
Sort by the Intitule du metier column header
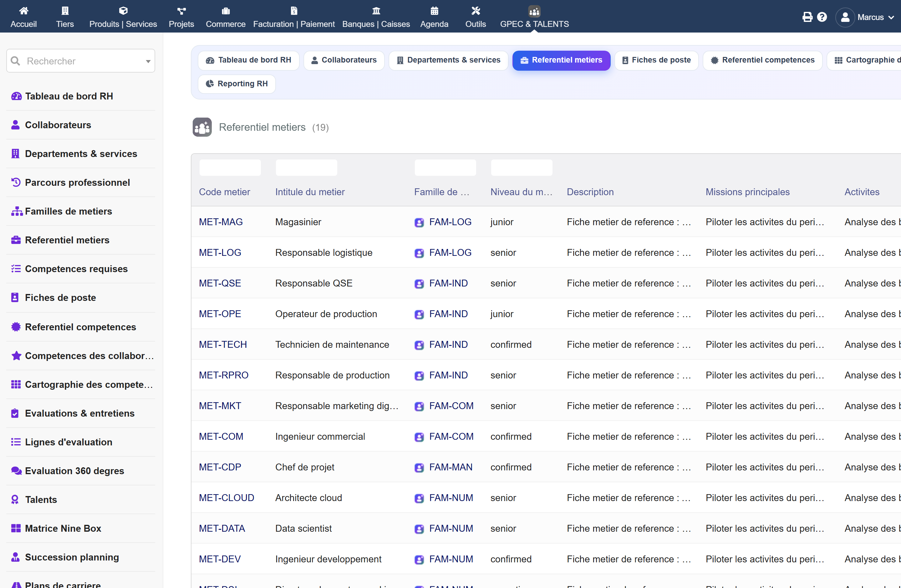point(310,192)
